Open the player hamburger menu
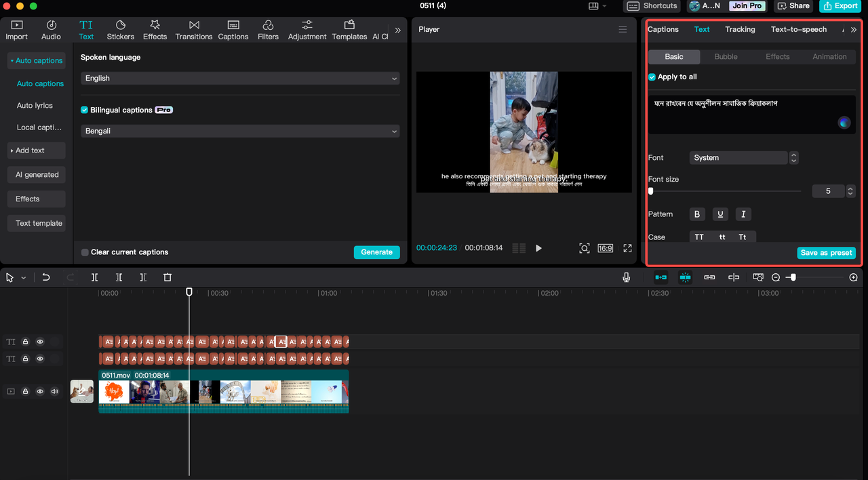This screenshot has width=868, height=480. (x=623, y=29)
